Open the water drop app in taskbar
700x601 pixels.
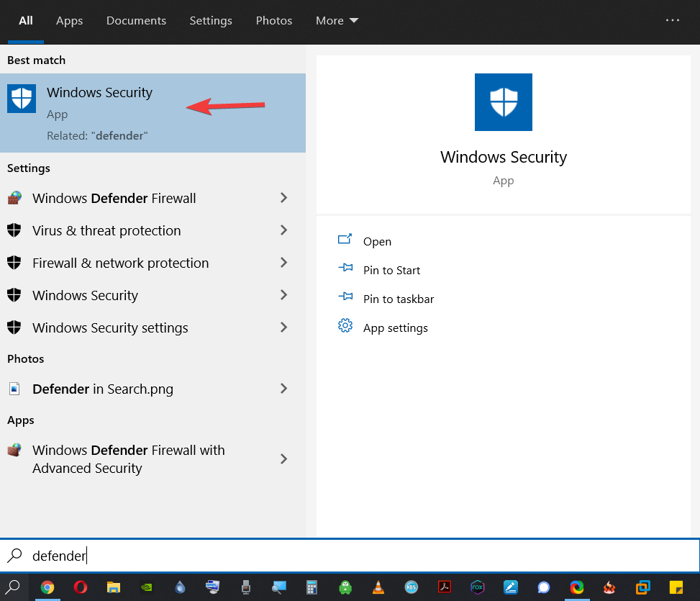pos(180,587)
